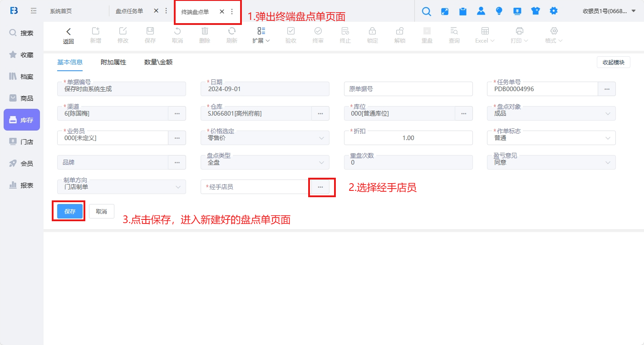Close the 终端盘点单 tab
Image resolution: width=644 pixels, height=345 pixels.
coord(222,12)
